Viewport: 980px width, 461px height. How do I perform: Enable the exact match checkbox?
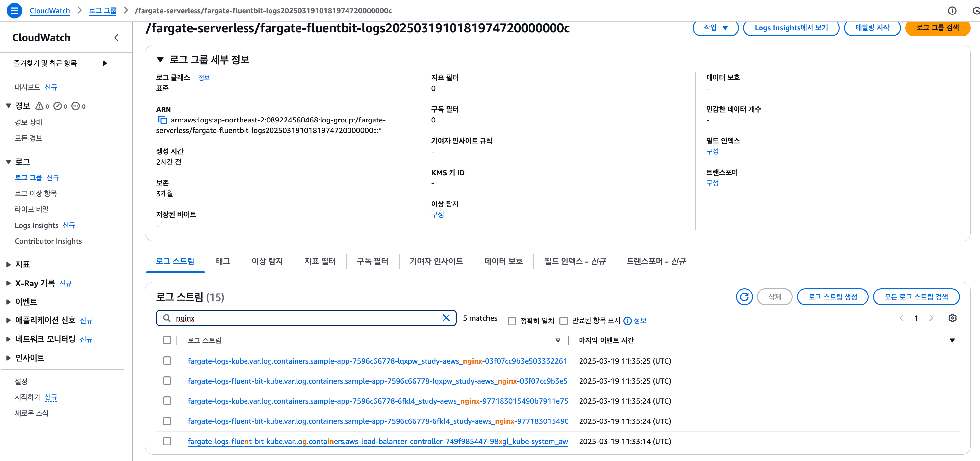(512, 321)
